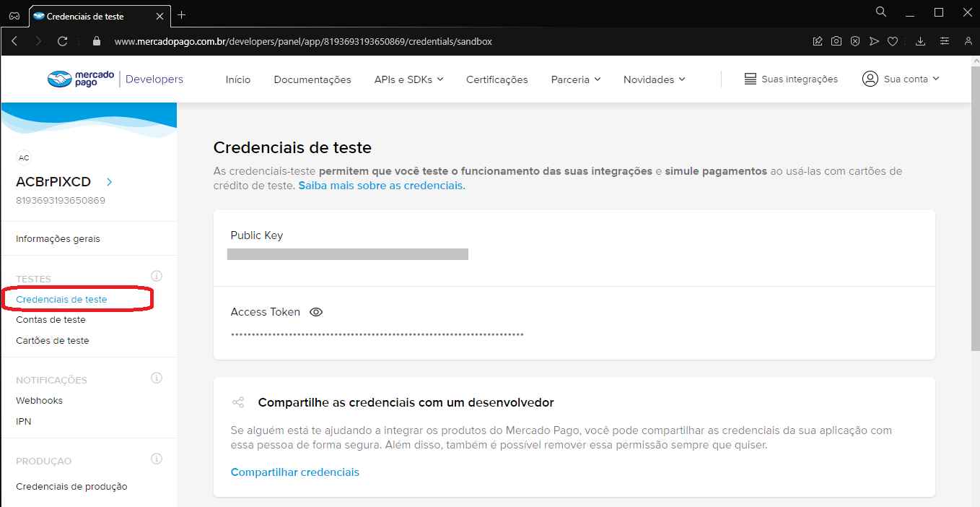Select the Credenciais de teste browser tab
The height and width of the screenshot is (507, 980).
(x=98, y=16)
